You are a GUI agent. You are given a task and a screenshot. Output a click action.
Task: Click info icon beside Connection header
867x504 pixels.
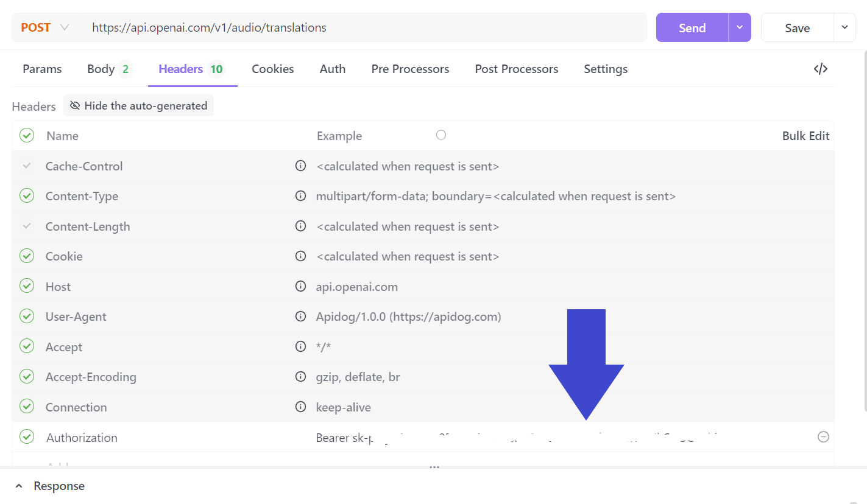pyautogui.click(x=300, y=407)
